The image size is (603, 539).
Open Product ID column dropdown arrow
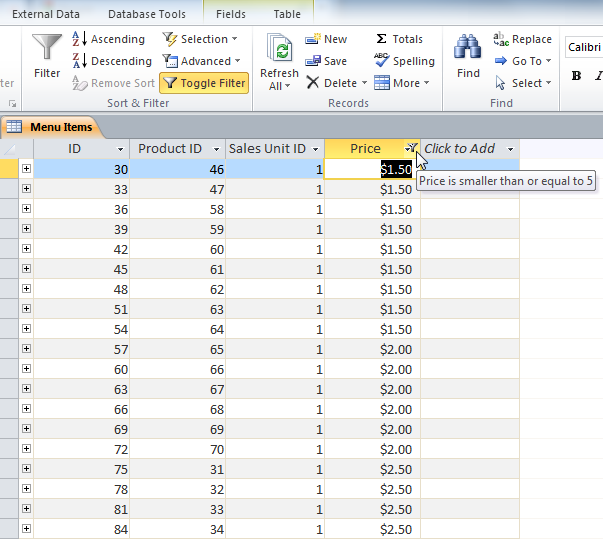point(216,149)
